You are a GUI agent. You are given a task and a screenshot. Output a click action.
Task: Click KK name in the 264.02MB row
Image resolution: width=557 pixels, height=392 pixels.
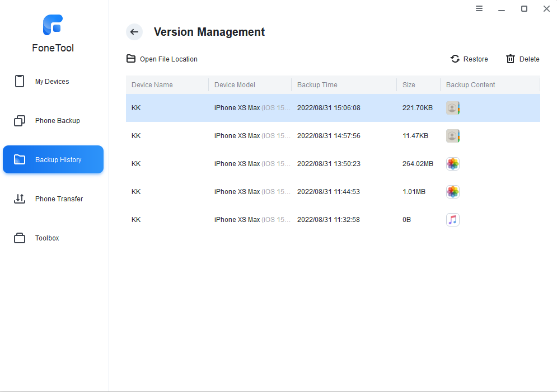[x=136, y=164]
